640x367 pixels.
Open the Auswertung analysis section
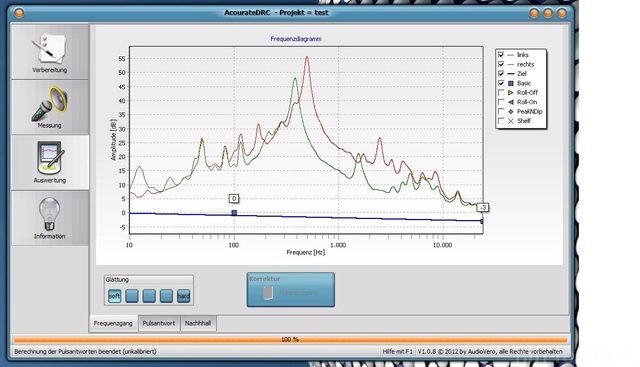[x=50, y=162]
